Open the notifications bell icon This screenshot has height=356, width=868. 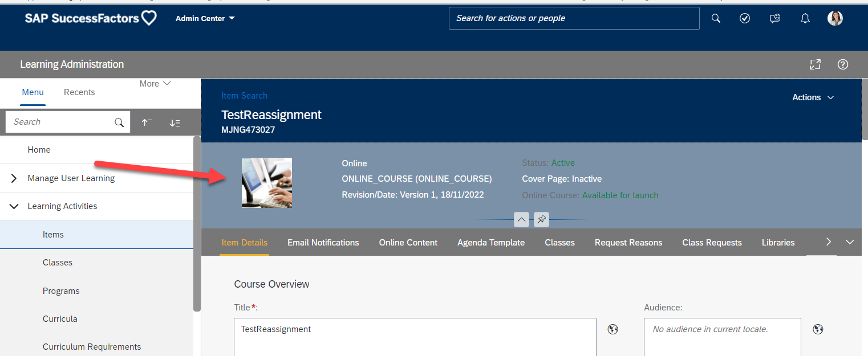(805, 18)
